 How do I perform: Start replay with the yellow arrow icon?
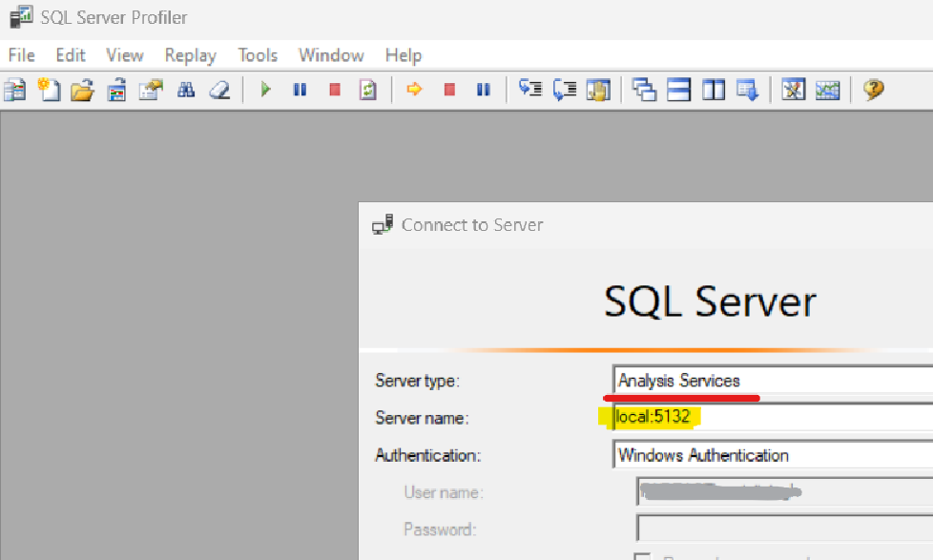tap(414, 90)
